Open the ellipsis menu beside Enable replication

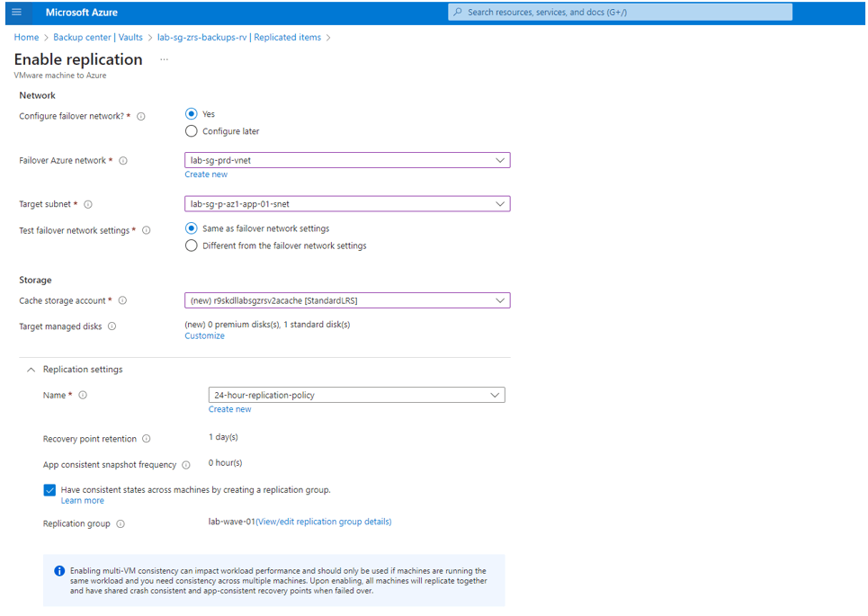(x=164, y=59)
